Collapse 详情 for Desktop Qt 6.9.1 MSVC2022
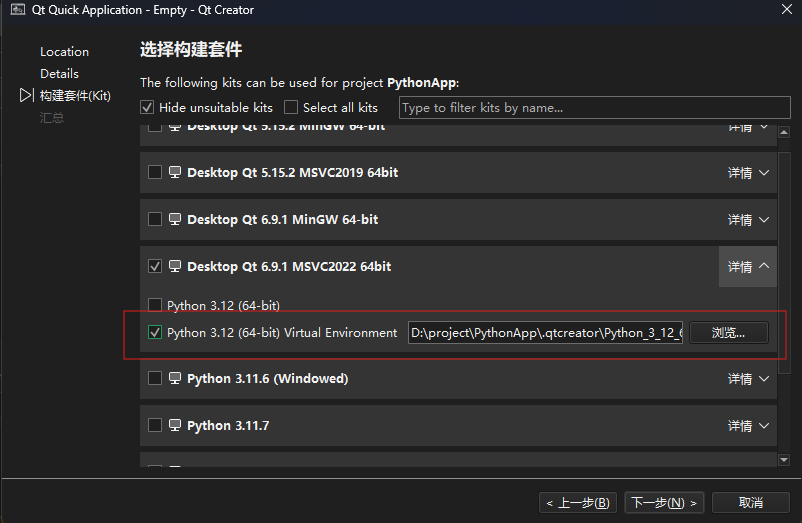Image resolution: width=802 pixels, height=523 pixels. coord(748,266)
